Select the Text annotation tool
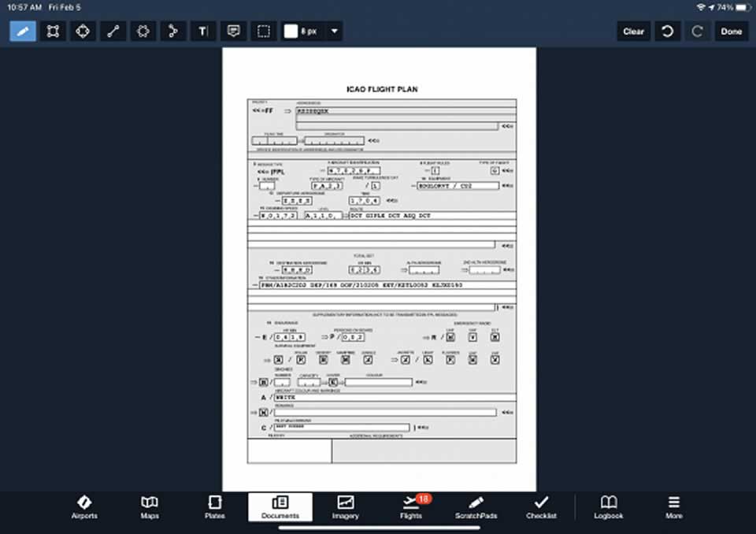Viewport: 756px width, 534px height. [203, 32]
